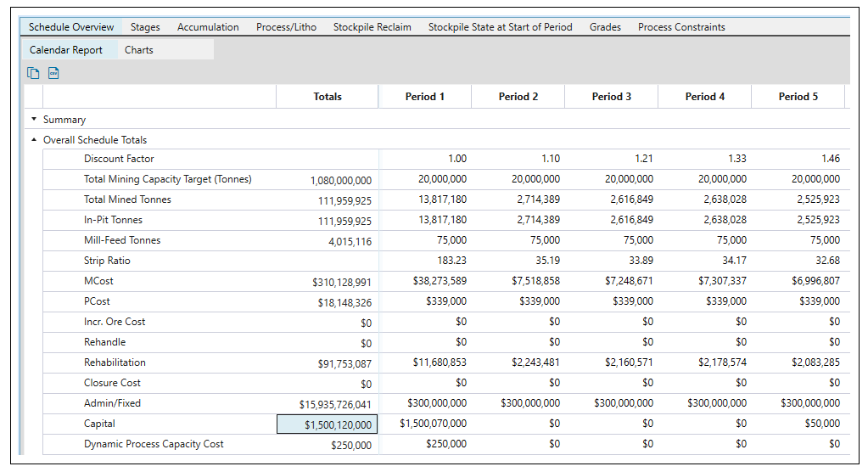Select the Capital totals cell $1,500,120,000
This screenshot has width=868, height=472.
(328, 424)
